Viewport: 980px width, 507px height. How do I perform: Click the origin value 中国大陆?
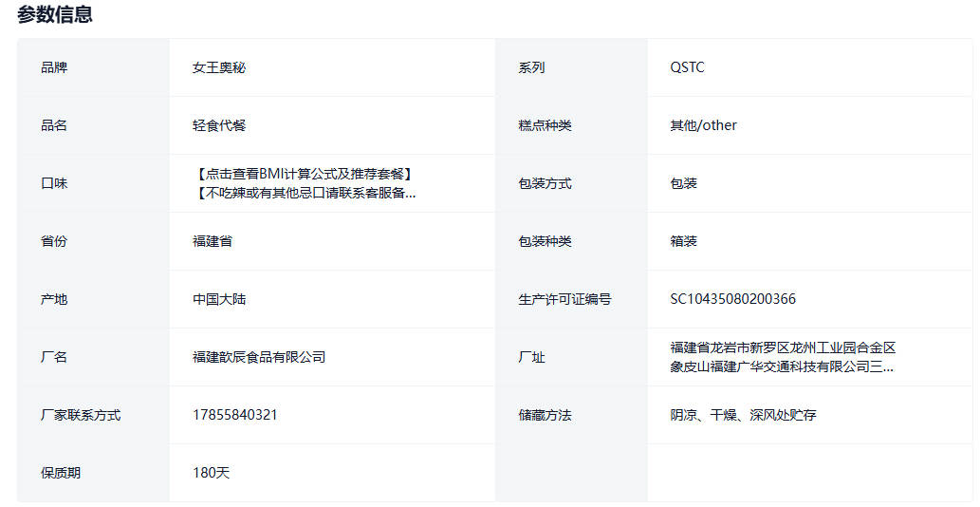pyautogui.click(x=219, y=299)
